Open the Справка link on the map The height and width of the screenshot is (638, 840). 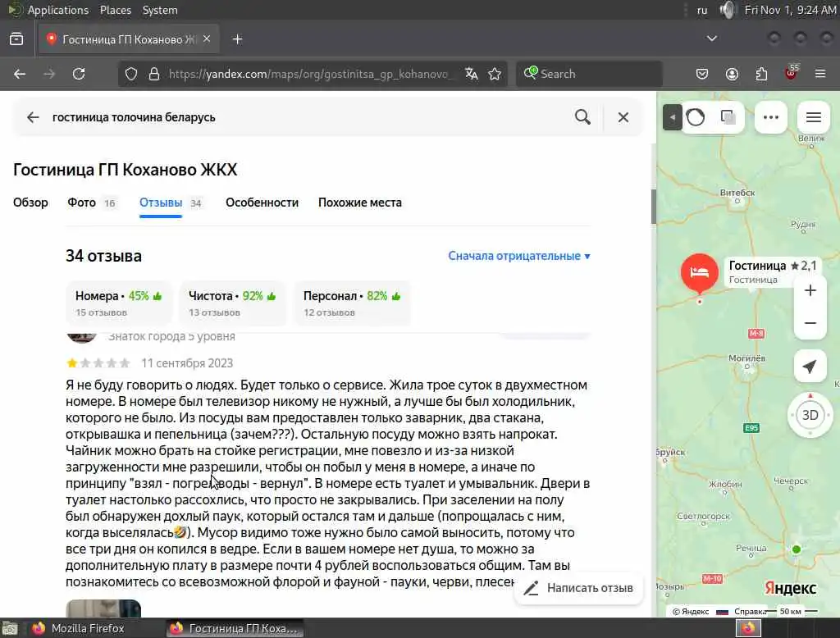(750, 611)
